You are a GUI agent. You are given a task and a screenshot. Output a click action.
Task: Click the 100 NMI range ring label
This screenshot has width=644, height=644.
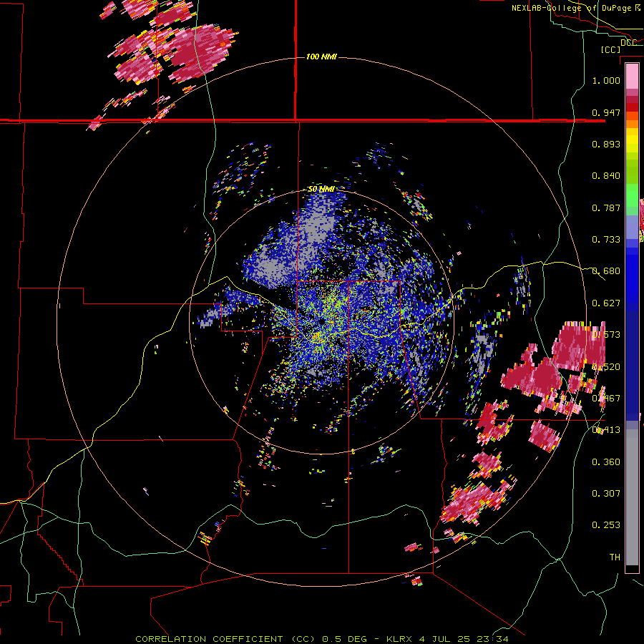(x=321, y=57)
